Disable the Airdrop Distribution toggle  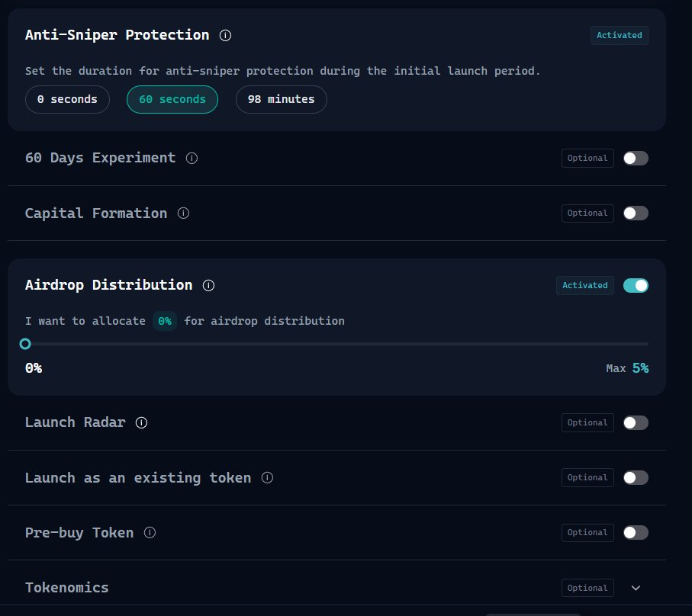click(636, 285)
